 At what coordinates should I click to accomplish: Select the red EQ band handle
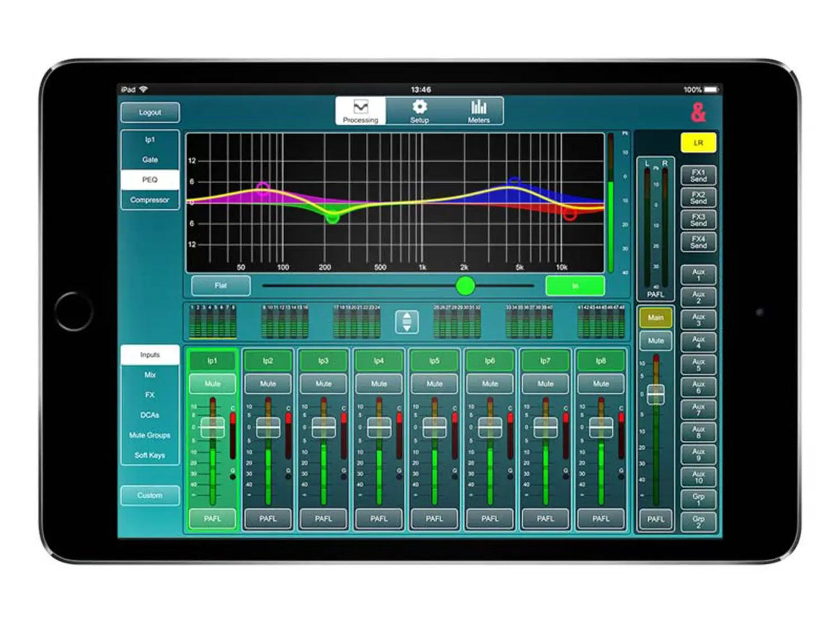(570, 214)
